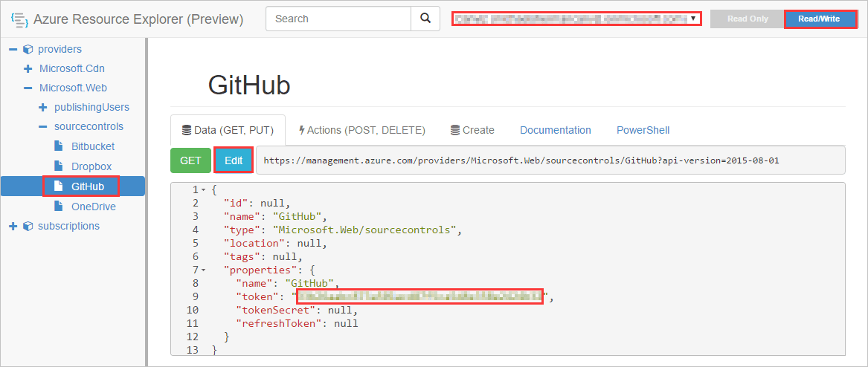Select the highlighted GitHub tree item
The height and width of the screenshot is (367, 868).
coord(72,186)
